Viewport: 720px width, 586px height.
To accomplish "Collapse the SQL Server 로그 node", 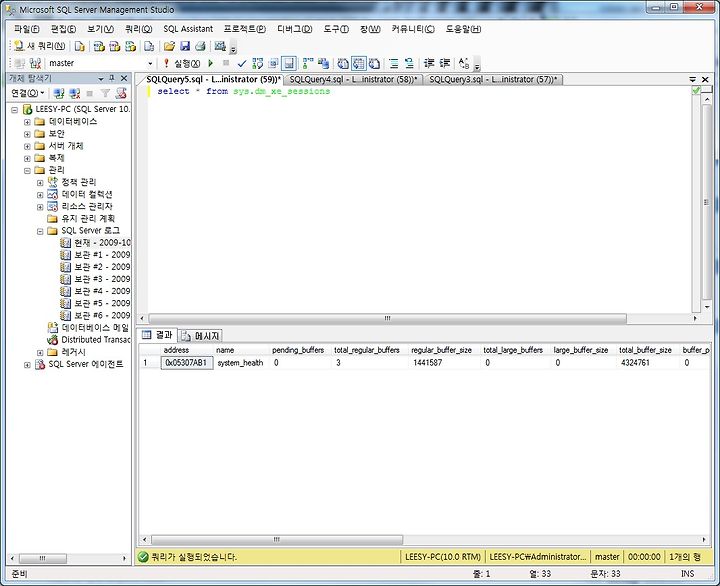I will (x=40, y=231).
